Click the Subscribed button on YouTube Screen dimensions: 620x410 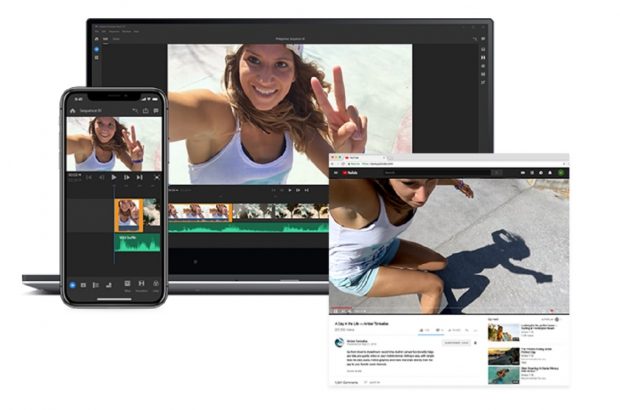click(x=456, y=343)
